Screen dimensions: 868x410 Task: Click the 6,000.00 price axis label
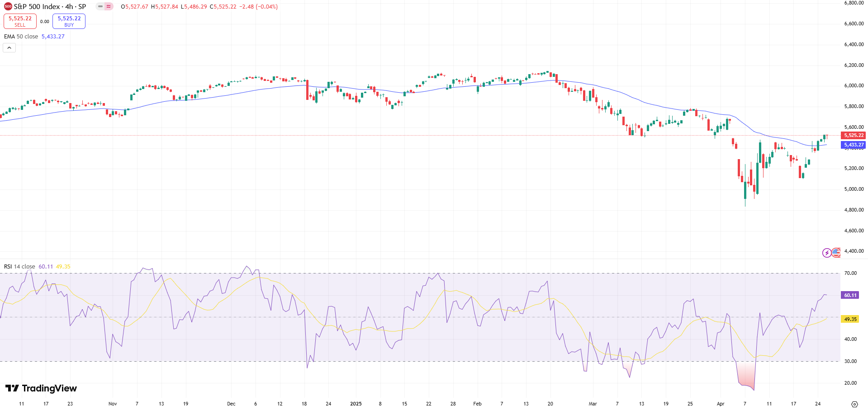(854, 85)
